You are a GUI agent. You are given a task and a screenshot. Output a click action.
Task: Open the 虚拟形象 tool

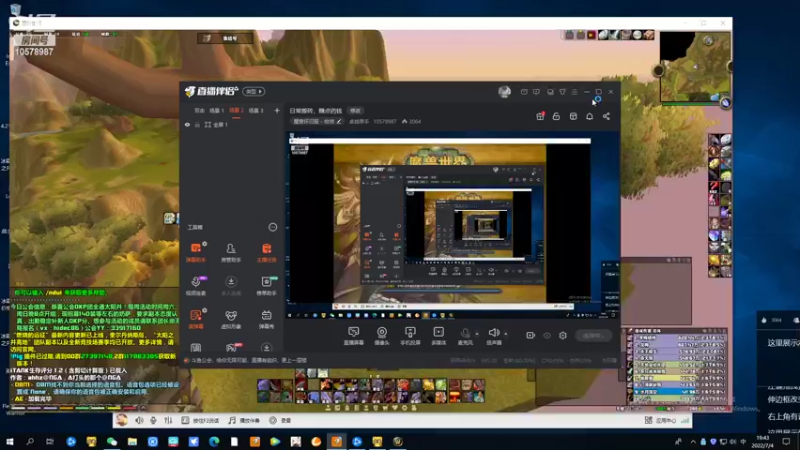[x=231, y=318]
